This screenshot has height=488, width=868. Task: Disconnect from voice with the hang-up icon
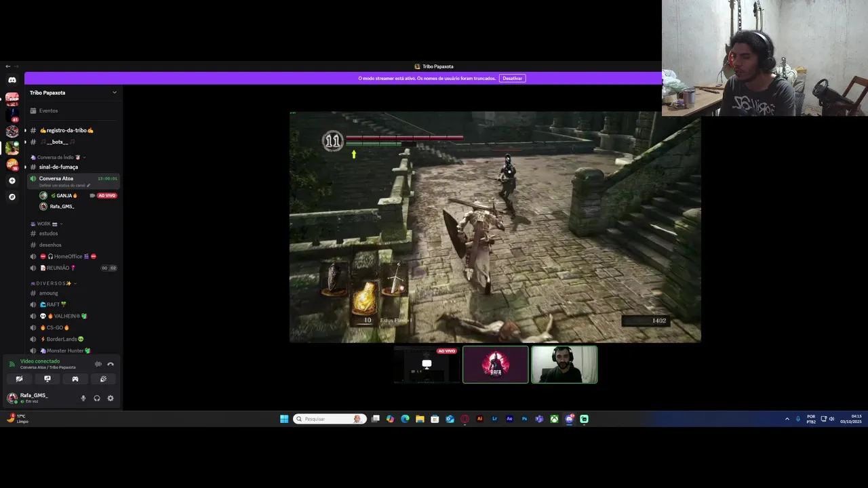(x=111, y=364)
